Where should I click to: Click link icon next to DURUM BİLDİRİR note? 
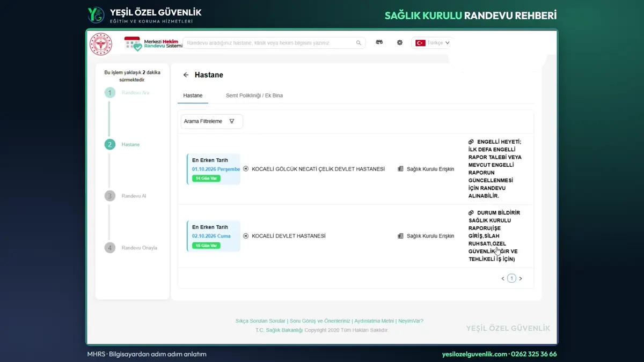click(x=471, y=213)
